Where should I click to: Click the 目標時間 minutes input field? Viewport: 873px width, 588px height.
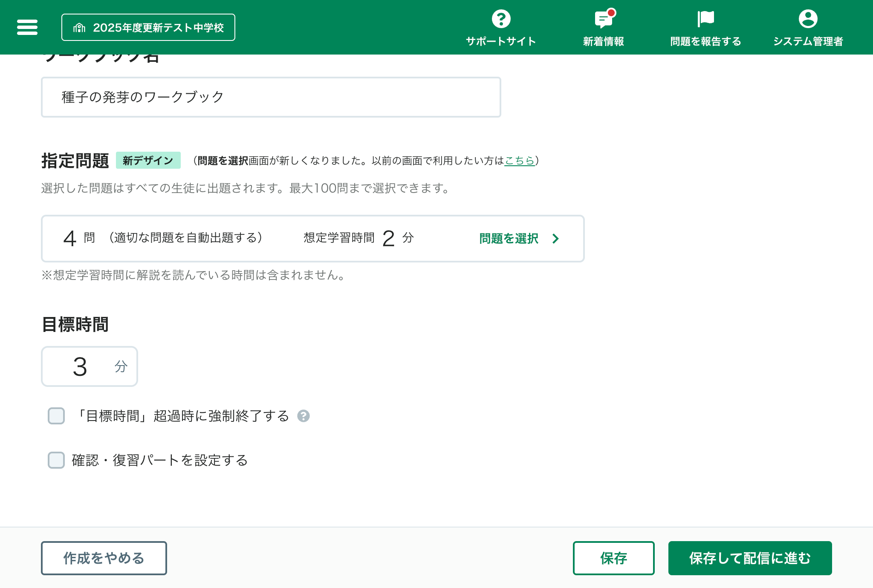point(89,366)
